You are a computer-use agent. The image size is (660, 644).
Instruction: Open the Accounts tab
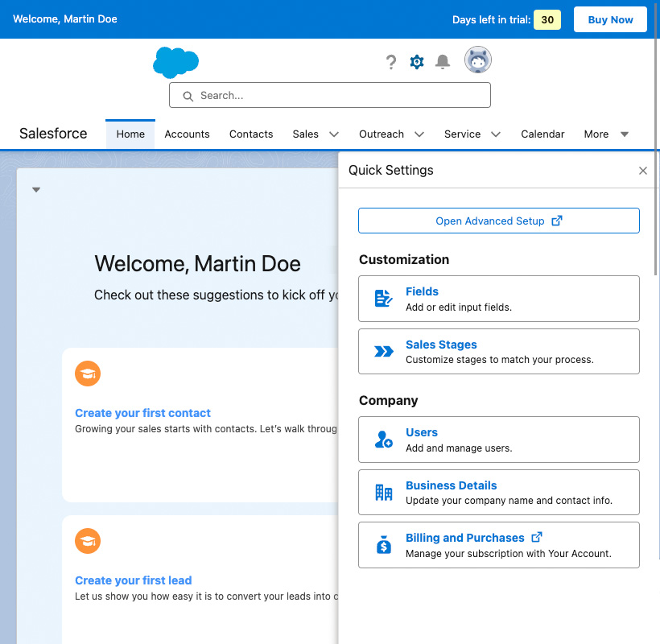click(x=187, y=134)
